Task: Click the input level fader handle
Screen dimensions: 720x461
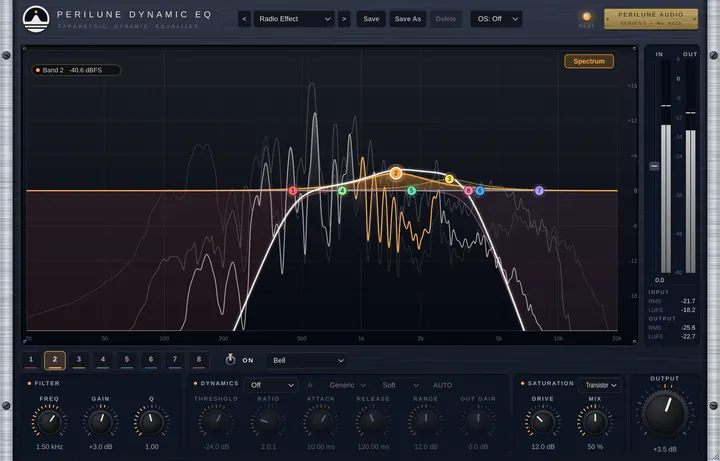Action: click(x=654, y=166)
